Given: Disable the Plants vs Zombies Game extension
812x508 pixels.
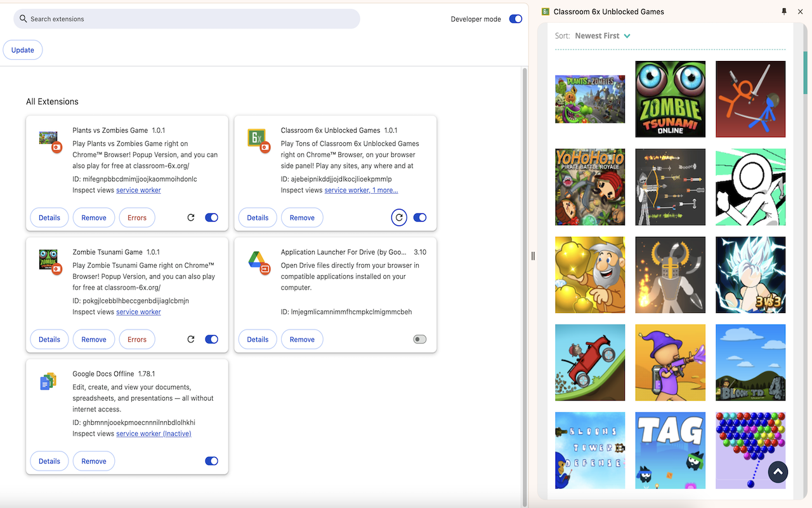Looking at the screenshot, I should click(x=212, y=217).
